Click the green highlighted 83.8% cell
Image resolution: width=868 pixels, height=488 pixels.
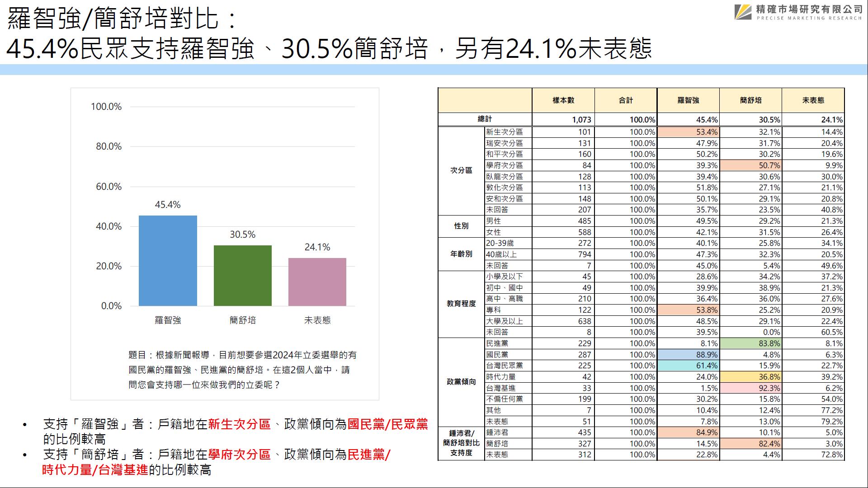(x=750, y=343)
